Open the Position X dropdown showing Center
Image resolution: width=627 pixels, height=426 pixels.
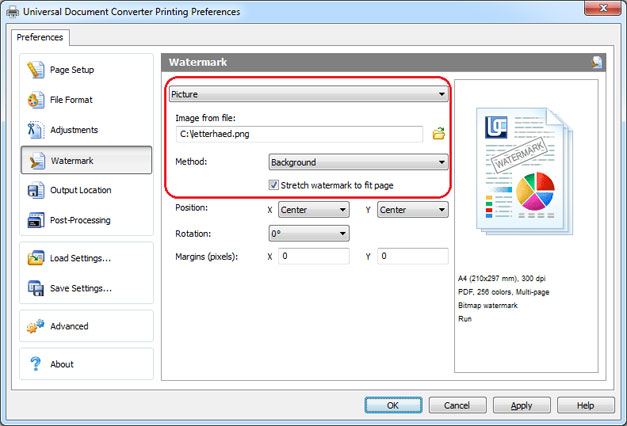(x=314, y=210)
